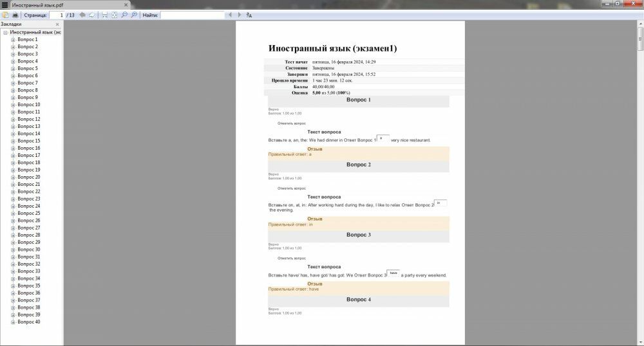This screenshot has height=346, width=644.
Task: Click the Zoom In magnifier icon
Action: 134,15
